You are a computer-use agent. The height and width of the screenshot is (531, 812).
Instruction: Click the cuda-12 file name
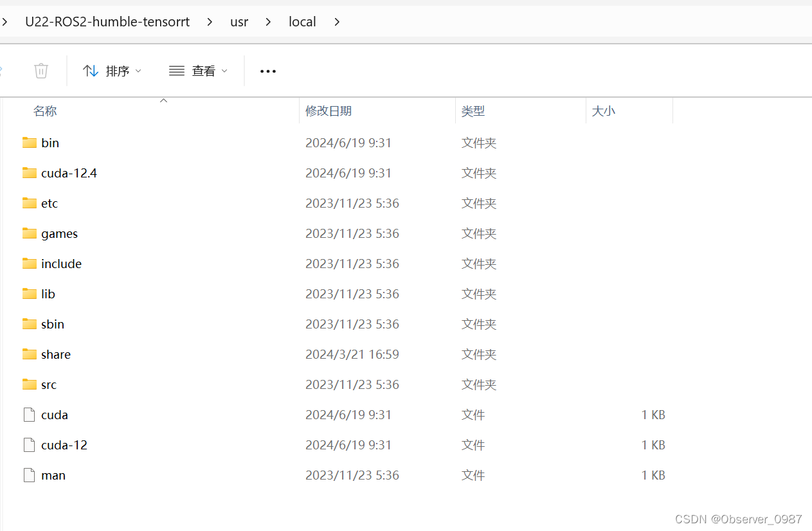point(64,445)
